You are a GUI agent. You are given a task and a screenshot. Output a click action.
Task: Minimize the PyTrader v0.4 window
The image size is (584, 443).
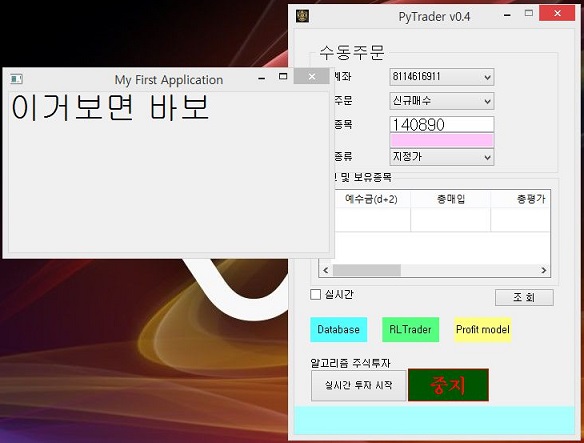click(507, 15)
